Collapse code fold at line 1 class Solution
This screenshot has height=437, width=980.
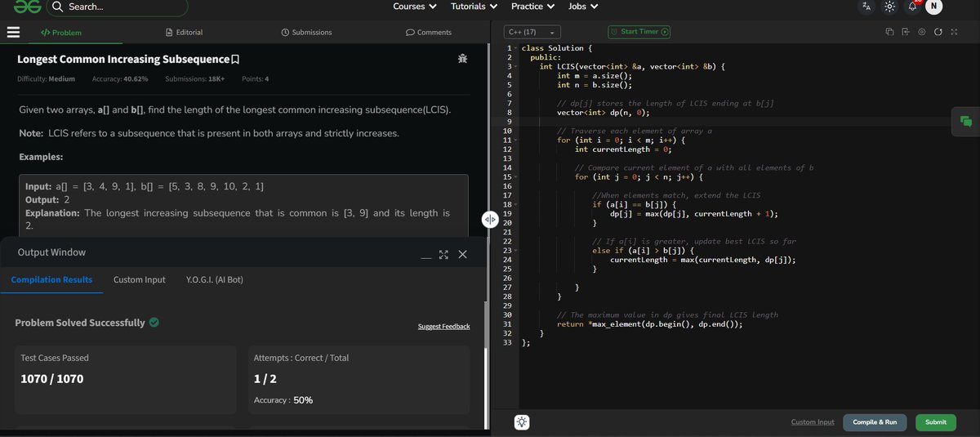[x=515, y=48]
